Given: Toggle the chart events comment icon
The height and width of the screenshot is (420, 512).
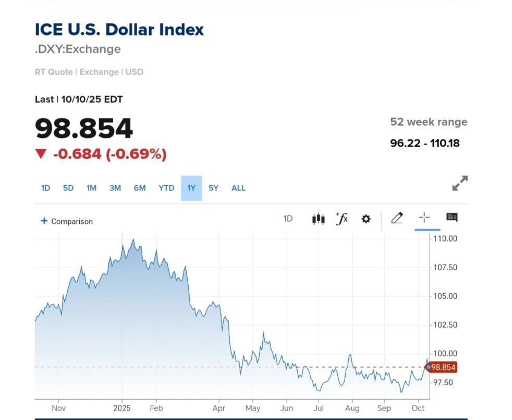Looking at the screenshot, I should click(x=452, y=218).
